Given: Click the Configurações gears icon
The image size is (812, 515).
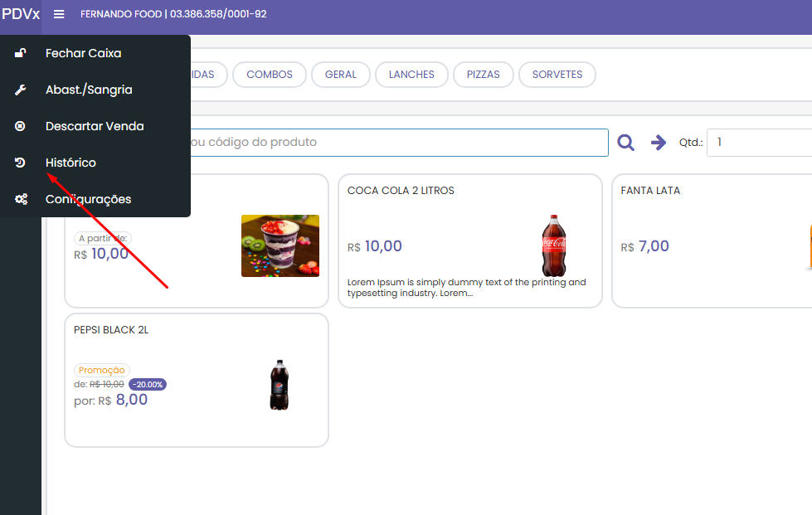Looking at the screenshot, I should click(x=21, y=199).
